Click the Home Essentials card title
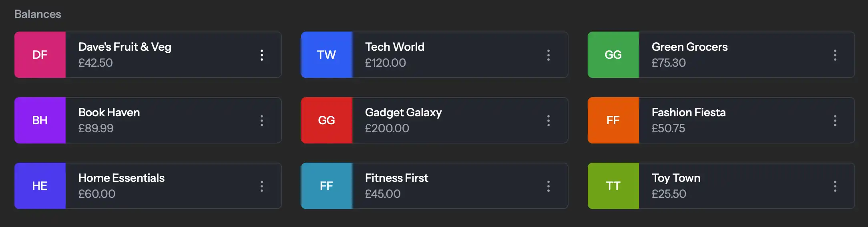Image resolution: width=868 pixels, height=227 pixels. pos(121,178)
